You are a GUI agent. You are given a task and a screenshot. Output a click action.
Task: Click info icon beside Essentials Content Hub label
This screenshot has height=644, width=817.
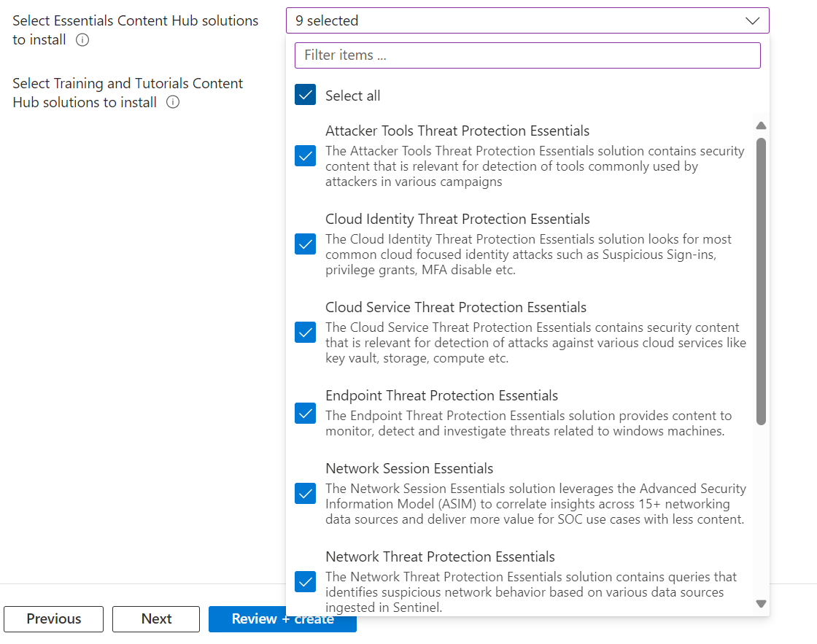click(x=82, y=40)
